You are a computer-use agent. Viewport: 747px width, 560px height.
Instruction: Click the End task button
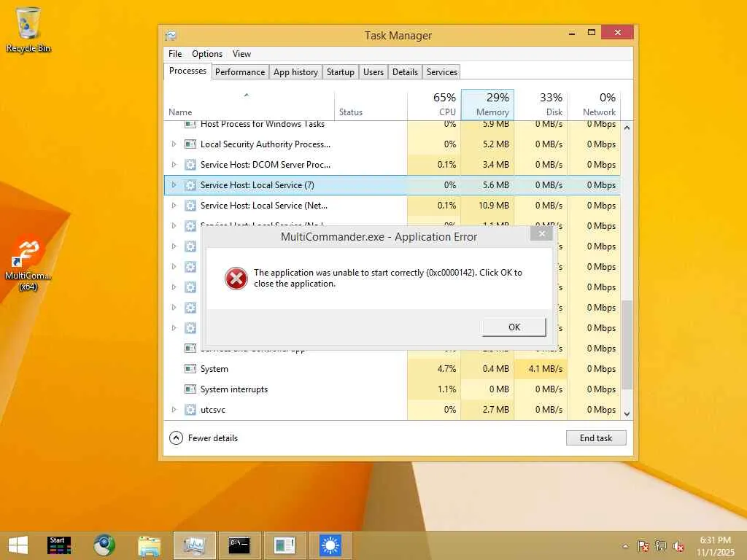pos(596,438)
